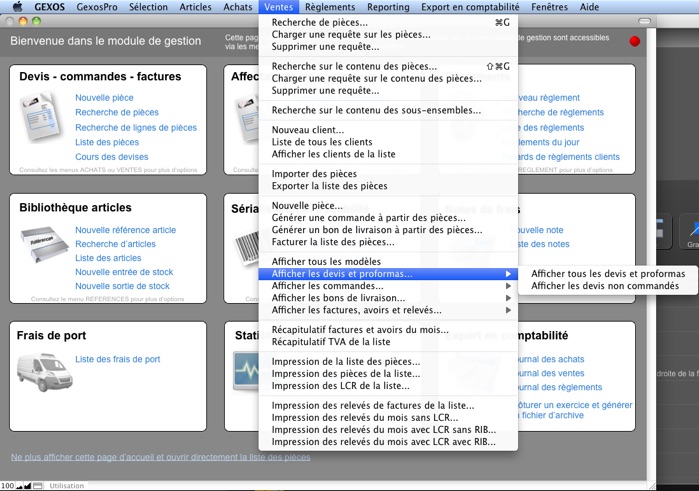Open Cours des devises link
The image size is (699, 491).
(x=111, y=157)
